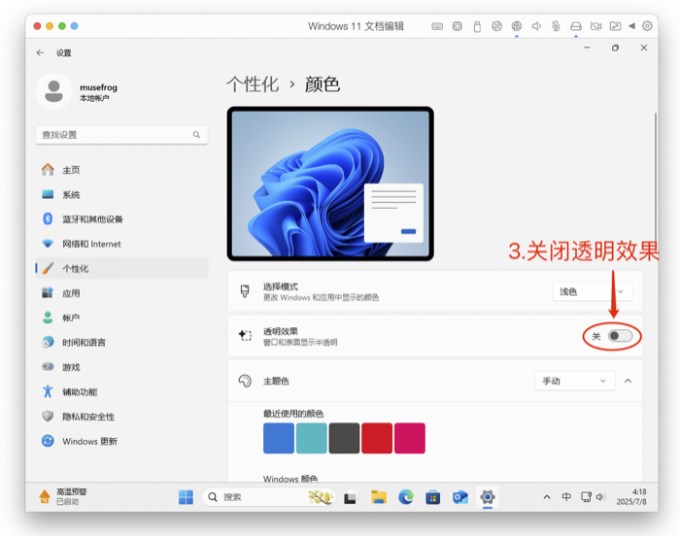Screen dimensions: 680x536
Task: Select 隐私和安全性 Privacy in sidebar
Action: coord(122,417)
